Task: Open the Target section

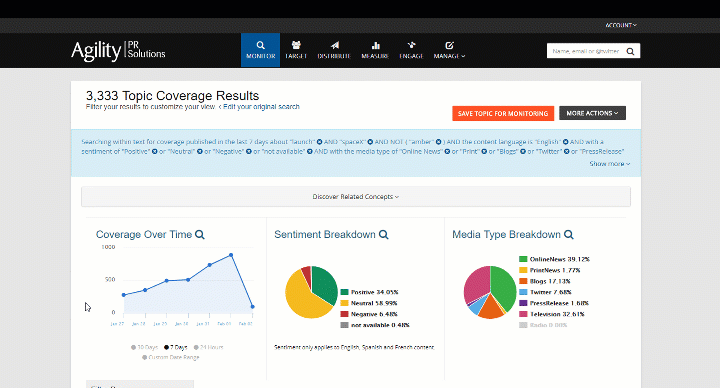Action: [x=296, y=50]
